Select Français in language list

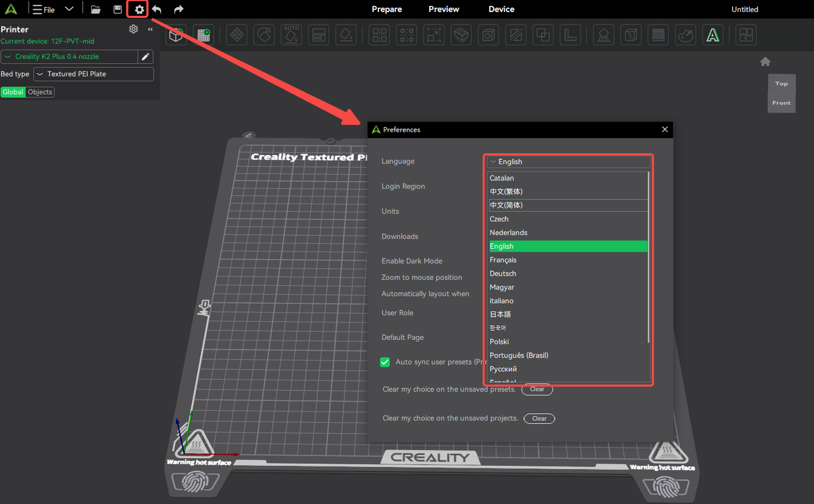tap(567, 260)
